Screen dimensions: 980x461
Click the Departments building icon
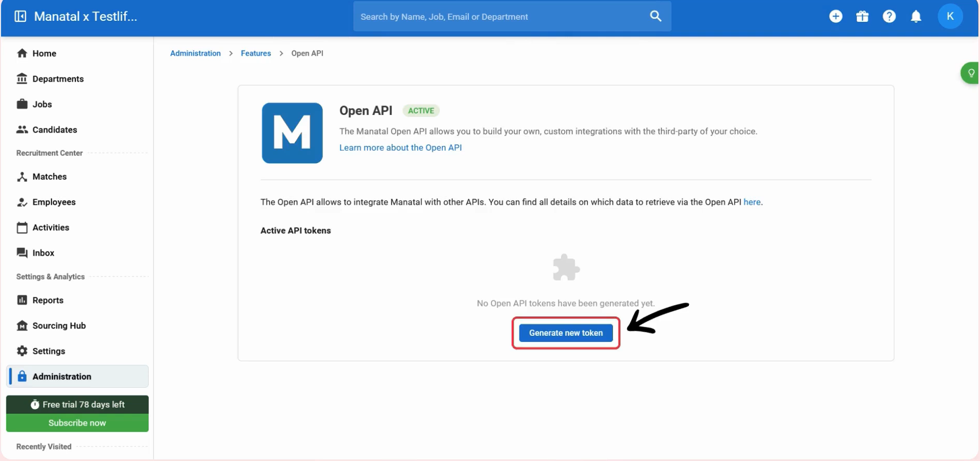(22, 78)
